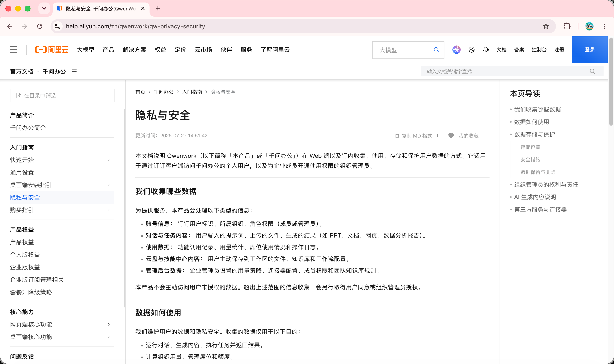
Task: Click the document keyword search magnifier
Action: point(592,71)
